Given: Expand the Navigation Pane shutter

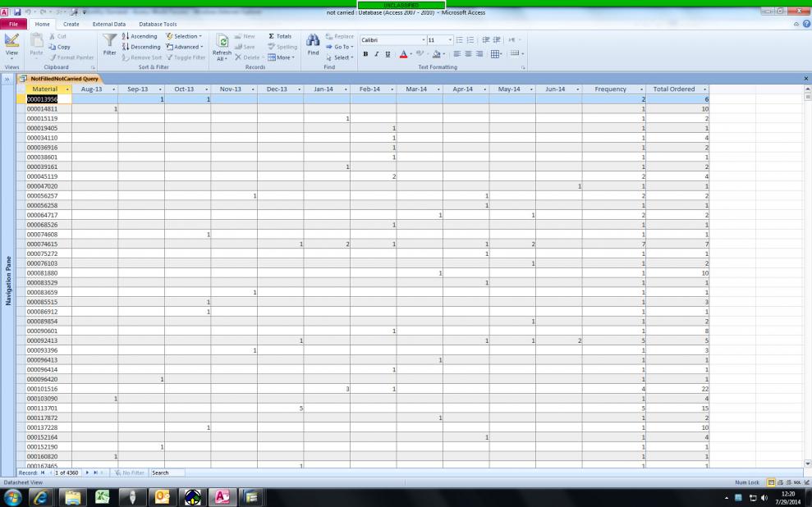Looking at the screenshot, I should (x=7, y=79).
